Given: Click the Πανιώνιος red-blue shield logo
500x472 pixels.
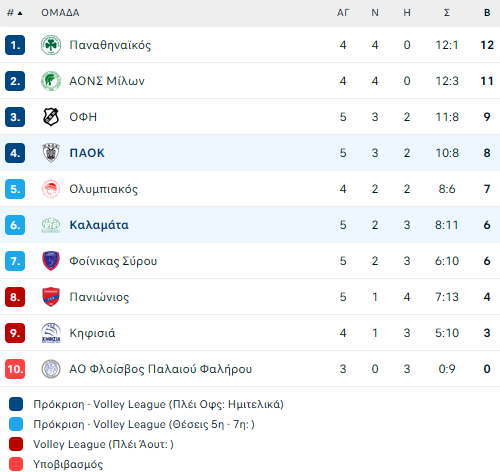Looking at the screenshot, I should pos(51,297).
